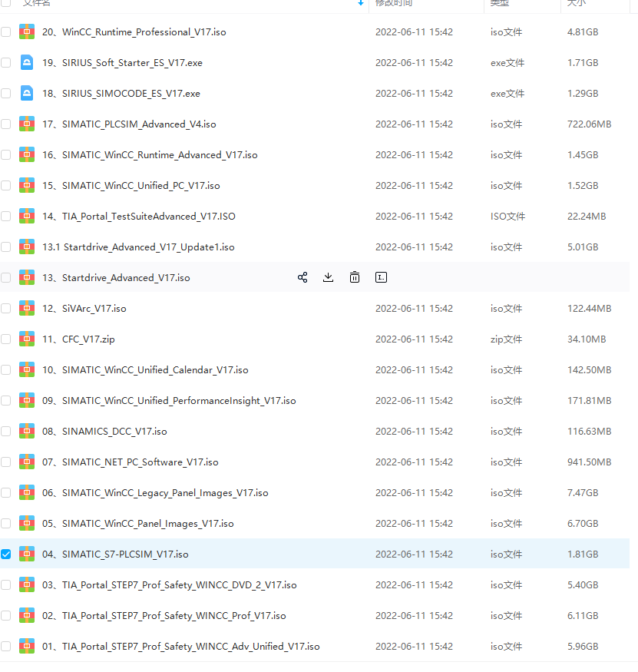Click the file type column header
Viewport: 638px width, 672px height.
pyautogui.click(x=500, y=3)
